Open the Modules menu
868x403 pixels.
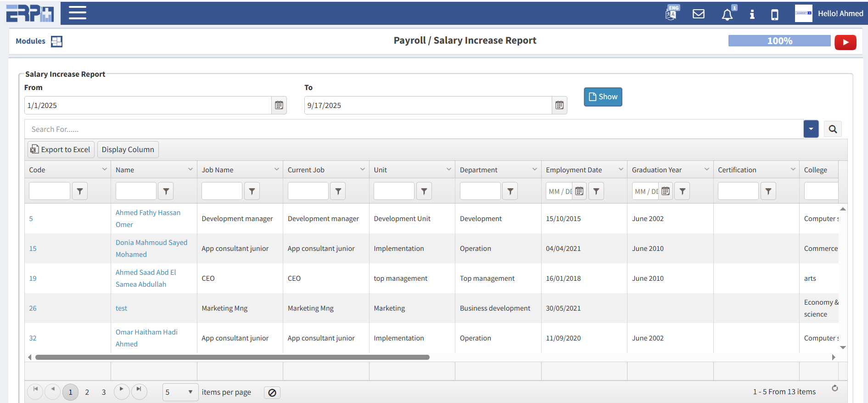[x=39, y=41]
